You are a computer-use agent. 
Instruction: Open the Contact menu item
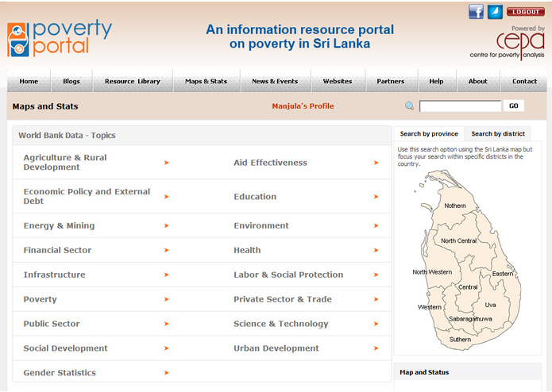pyautogui.click(x=524, y=81)
